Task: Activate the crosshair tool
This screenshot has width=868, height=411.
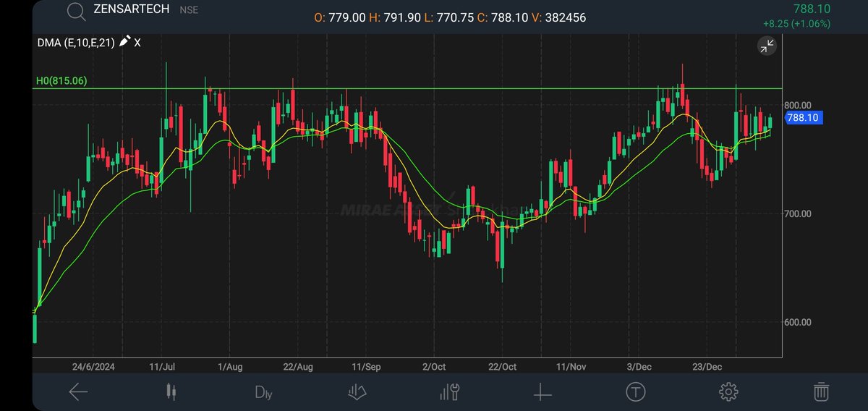Action: click(x=542, y=392)
